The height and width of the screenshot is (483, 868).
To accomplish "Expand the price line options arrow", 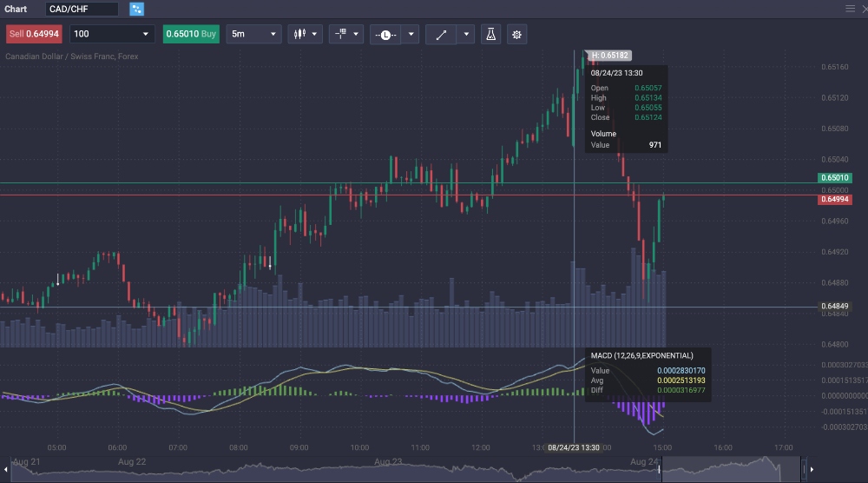I will tap(411, 35).
